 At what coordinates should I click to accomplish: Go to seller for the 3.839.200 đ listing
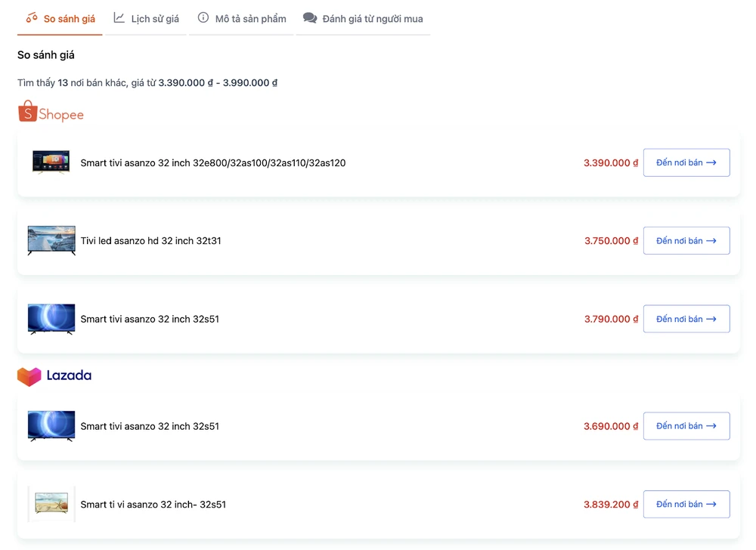686,504
